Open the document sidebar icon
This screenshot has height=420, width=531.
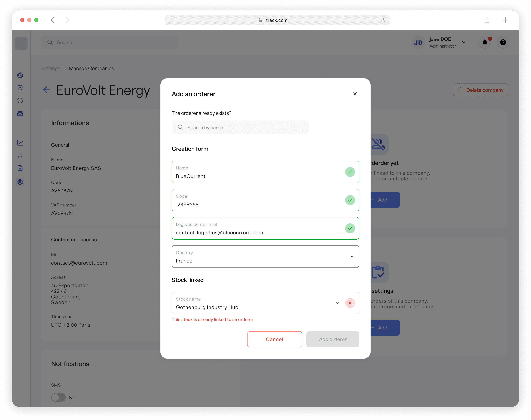pos(20,168)
